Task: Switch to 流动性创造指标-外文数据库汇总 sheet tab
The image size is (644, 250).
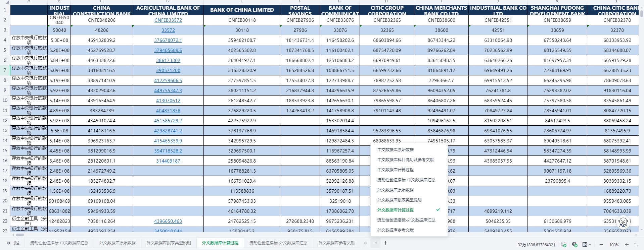Action: [x=278, y=243]
